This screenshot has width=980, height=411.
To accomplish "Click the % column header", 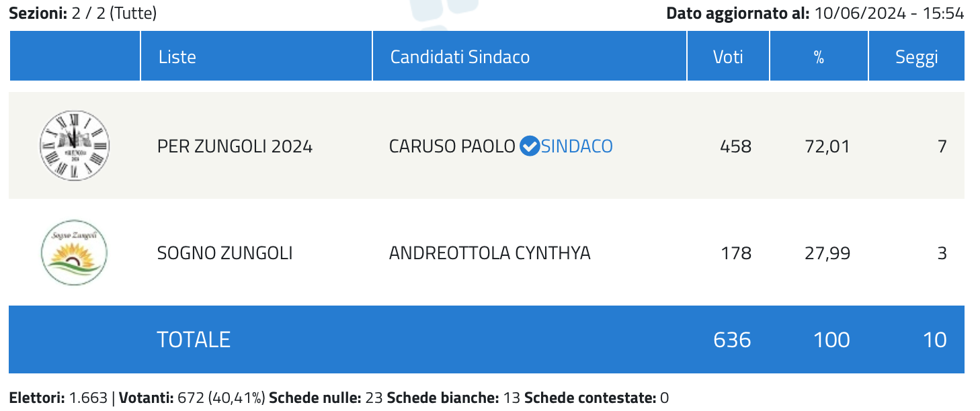I will point(819,57).
